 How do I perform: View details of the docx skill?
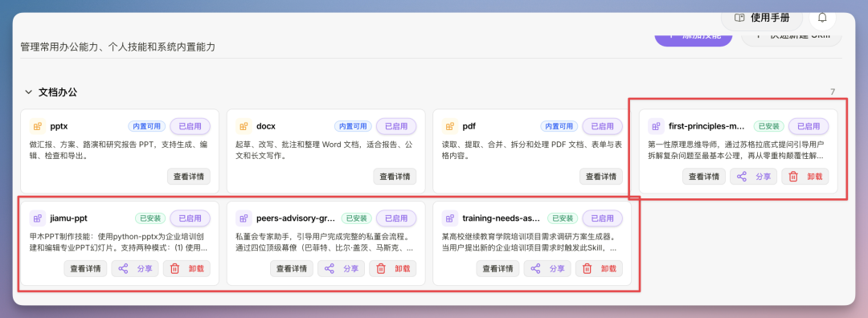pos(395,177)
